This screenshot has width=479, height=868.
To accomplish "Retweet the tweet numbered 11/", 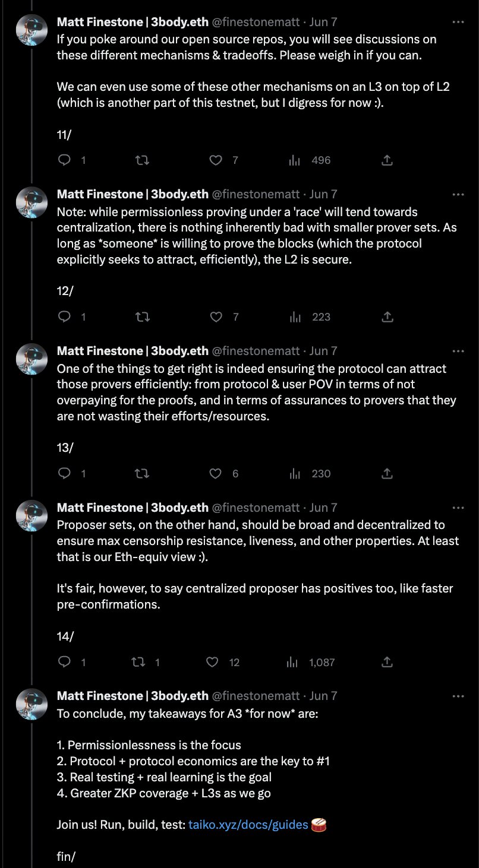I will coord(142,160).
